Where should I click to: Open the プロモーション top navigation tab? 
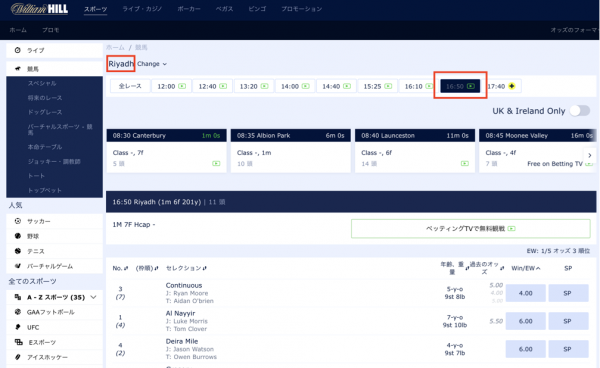[x=302, y=9]
